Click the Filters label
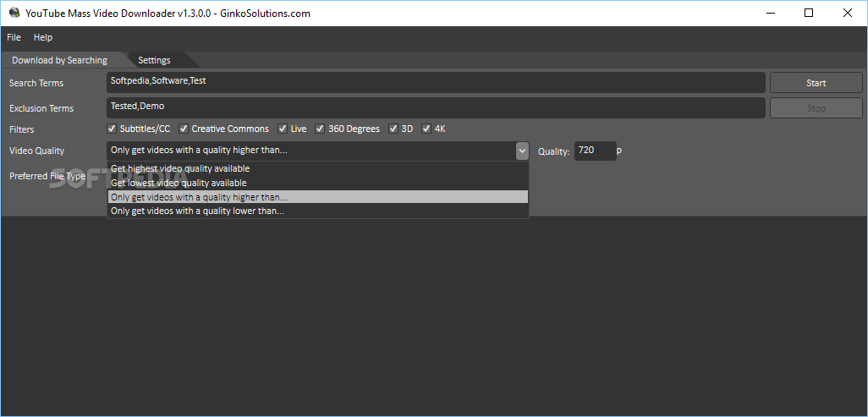This screenshot has height=417, width=868. pyautogui.click(x=22, y=129)
